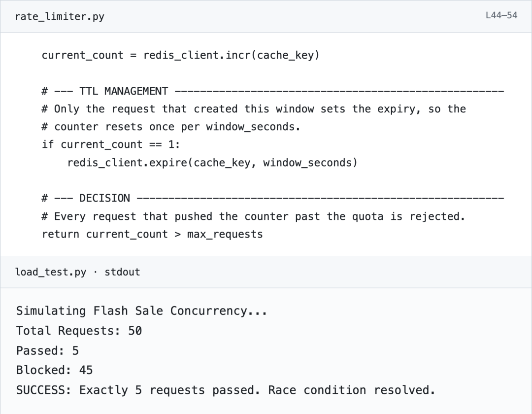
Task: Click the 'Blocked: 45' output line
Action: 54,370
